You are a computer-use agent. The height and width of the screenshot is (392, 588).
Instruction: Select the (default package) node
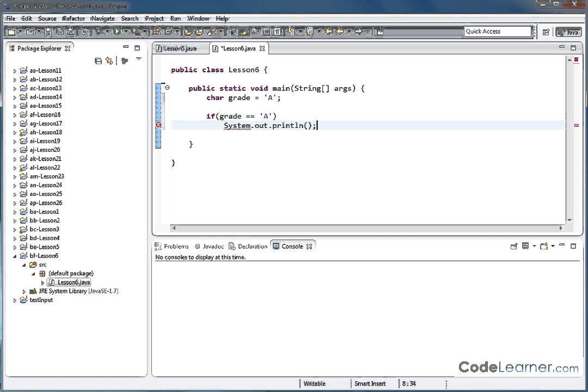[71, 273]
